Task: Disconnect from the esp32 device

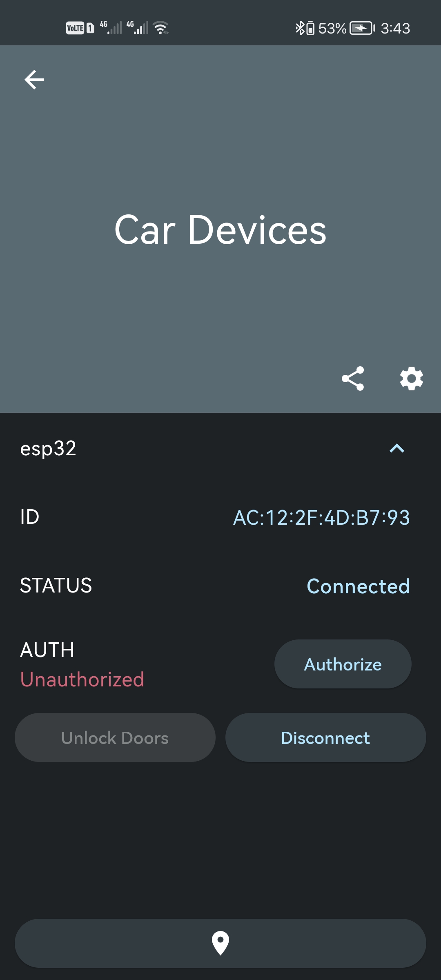Action: [325, 737]
